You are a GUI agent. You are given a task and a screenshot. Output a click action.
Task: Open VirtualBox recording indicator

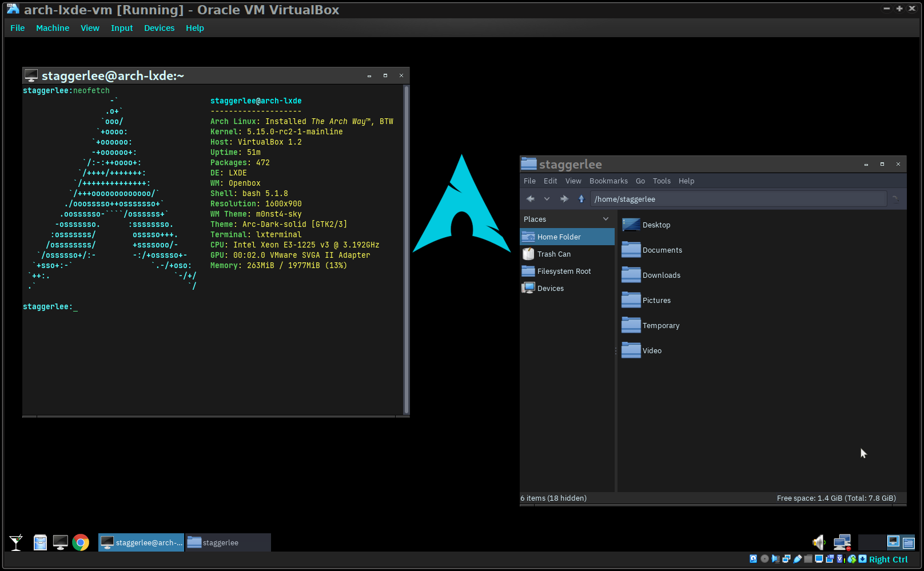(x=830, y=559)
